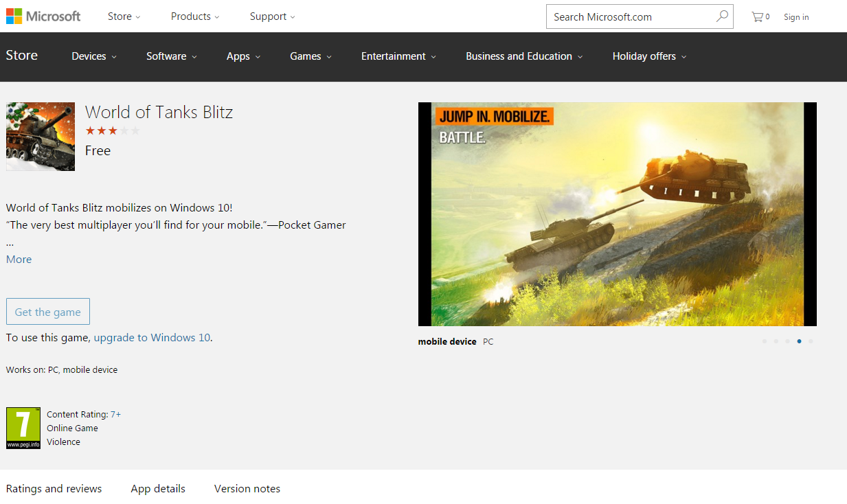Select the first carousel dot
Image resolution: width=847 pixels, height=504 pixels.
[x=765, y=341]
